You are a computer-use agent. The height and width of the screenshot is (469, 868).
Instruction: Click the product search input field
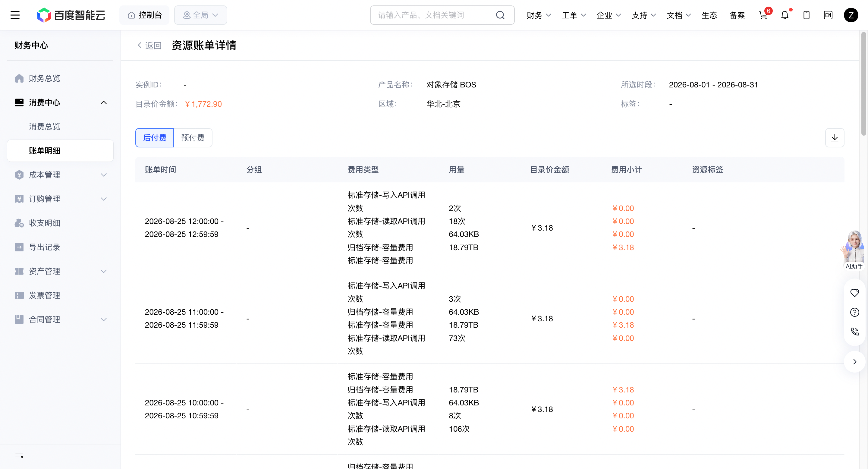point(442,15)
